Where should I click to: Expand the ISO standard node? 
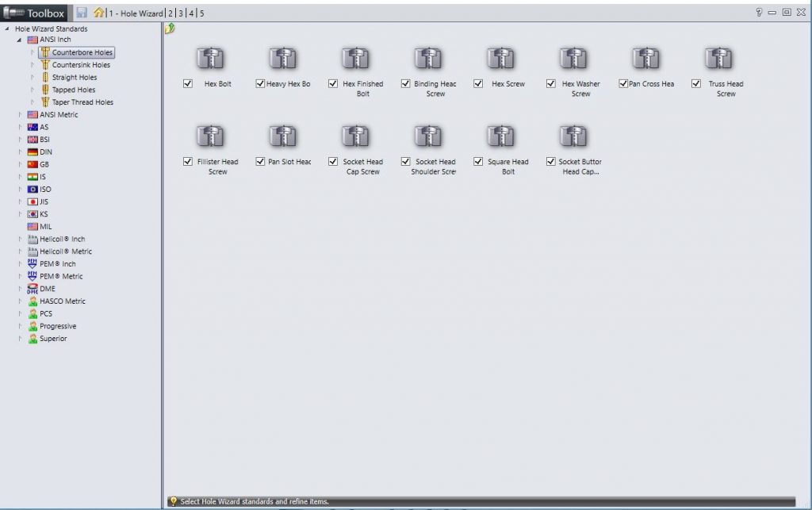pos(20,189)
